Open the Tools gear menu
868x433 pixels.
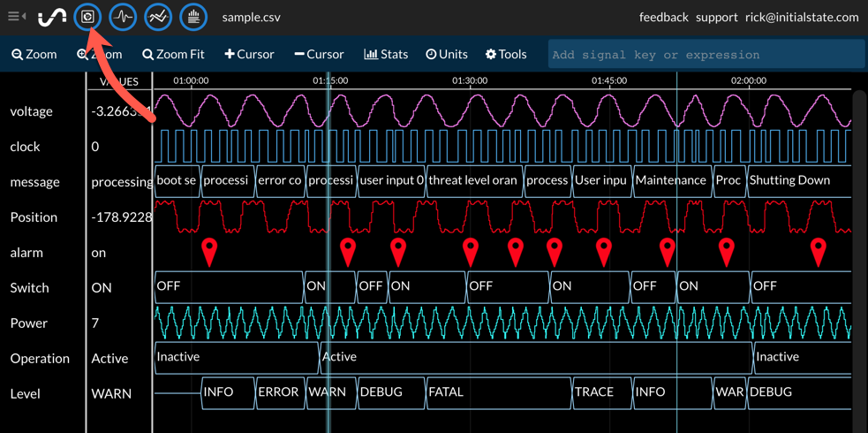coord(506,55)
